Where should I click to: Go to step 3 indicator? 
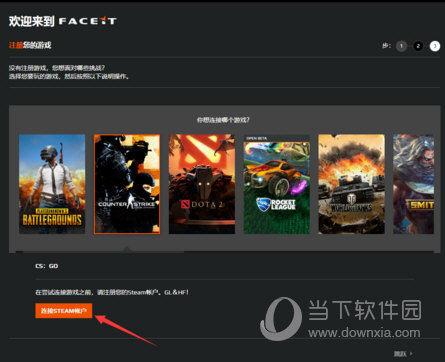pos(435,46)
